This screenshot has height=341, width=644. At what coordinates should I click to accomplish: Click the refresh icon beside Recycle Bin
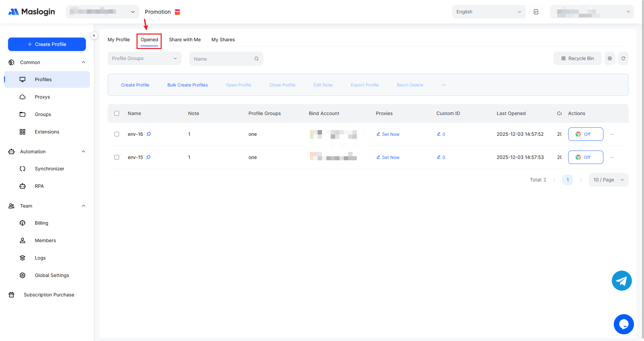[x=623, y=58]
